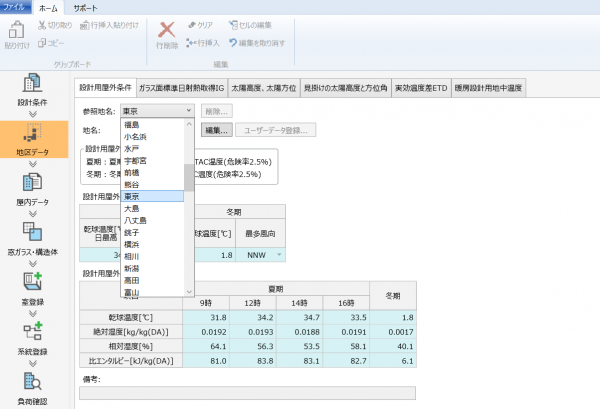Select the 12時 乾球温度 cell 34.2

(253, 318)
